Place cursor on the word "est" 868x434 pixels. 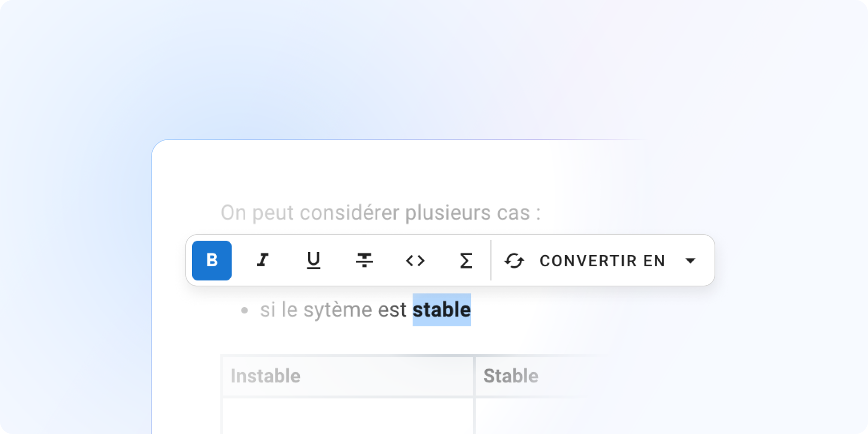(x=392, y=310)
